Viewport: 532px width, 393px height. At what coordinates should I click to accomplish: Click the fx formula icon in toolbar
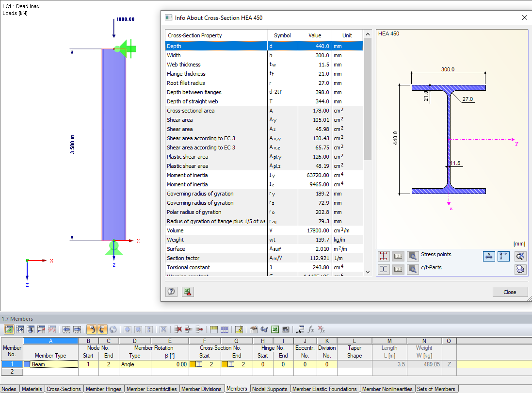tap(311, 329)
